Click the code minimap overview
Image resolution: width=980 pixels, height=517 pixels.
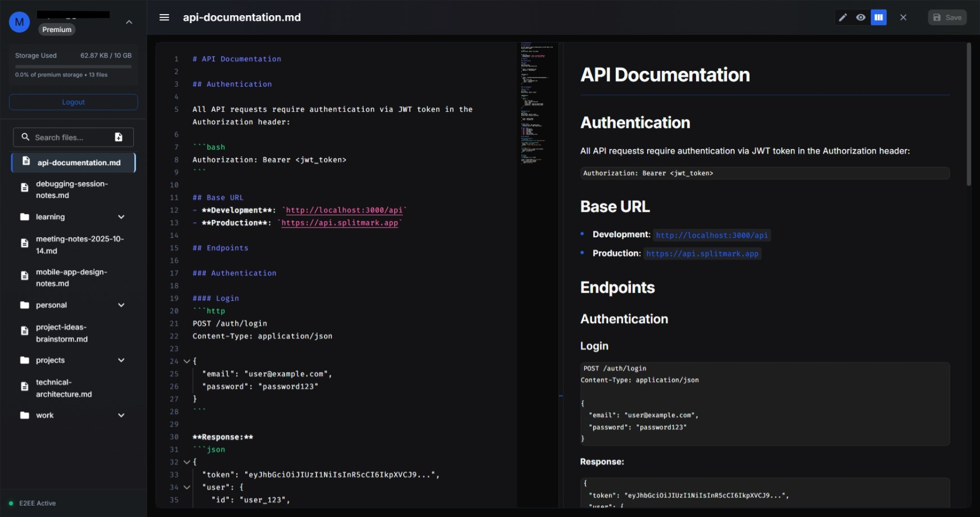[537, 101]
